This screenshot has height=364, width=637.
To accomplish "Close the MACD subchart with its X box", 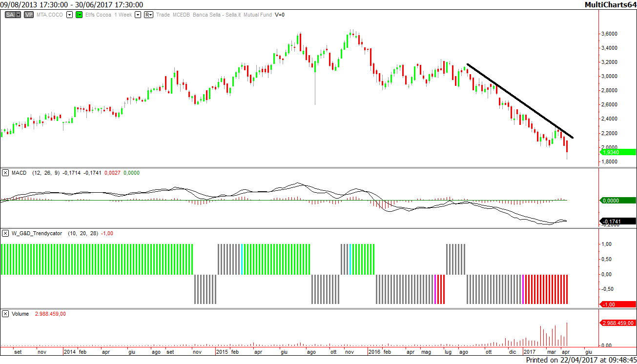I will tap(5, 173).
